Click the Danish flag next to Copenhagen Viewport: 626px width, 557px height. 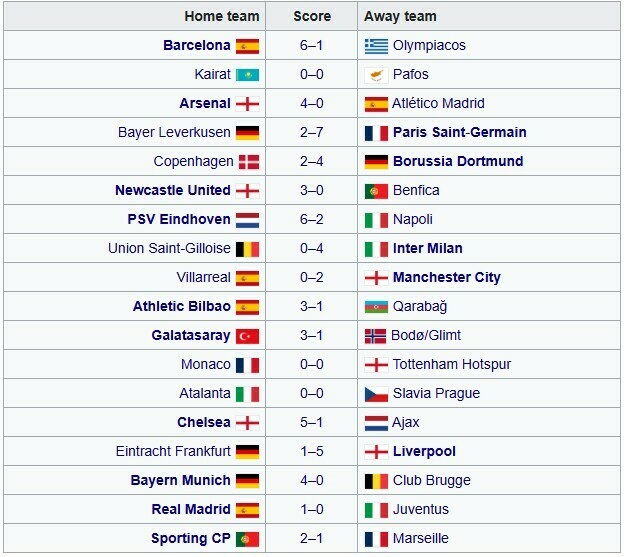247,162
